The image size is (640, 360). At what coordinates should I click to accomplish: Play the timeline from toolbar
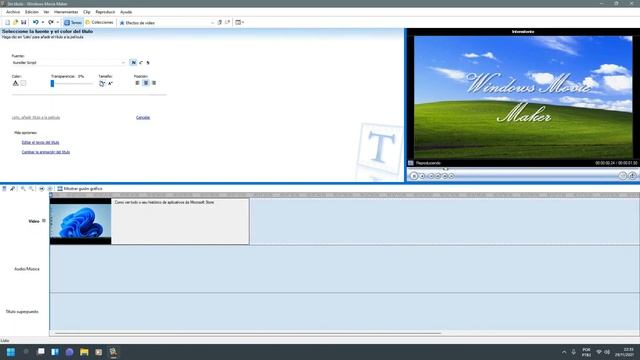(50, 189)
